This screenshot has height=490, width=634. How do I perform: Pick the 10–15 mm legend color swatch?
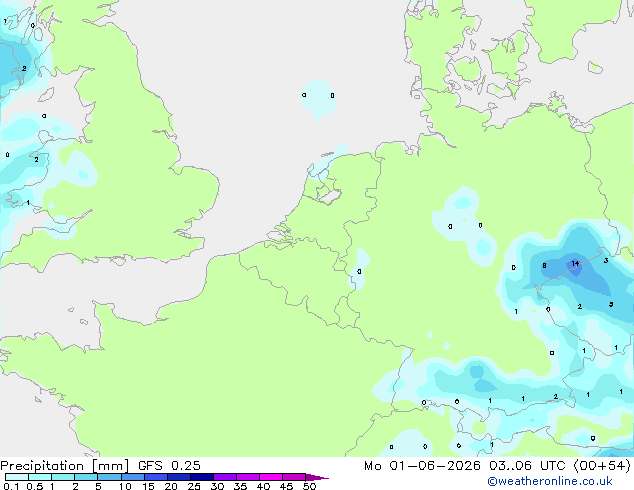click(x=132, y=477)
